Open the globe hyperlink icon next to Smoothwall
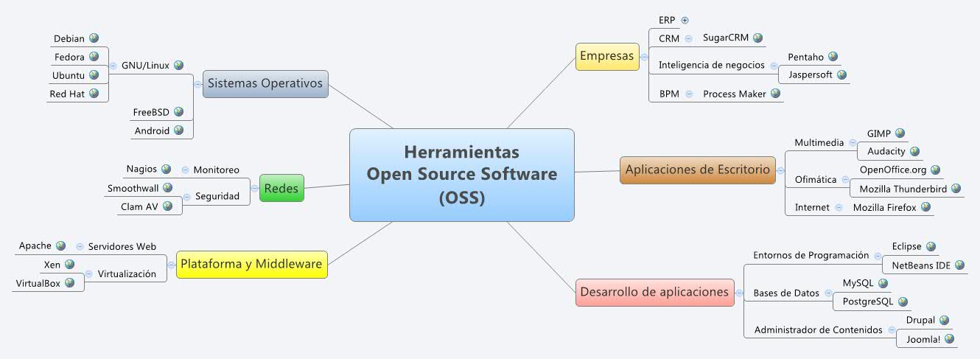980x359 pixels. coord(167,188)
